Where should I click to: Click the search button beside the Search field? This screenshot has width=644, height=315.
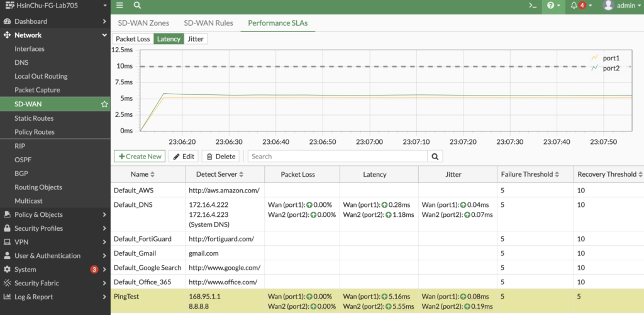[x=435, y=157]
